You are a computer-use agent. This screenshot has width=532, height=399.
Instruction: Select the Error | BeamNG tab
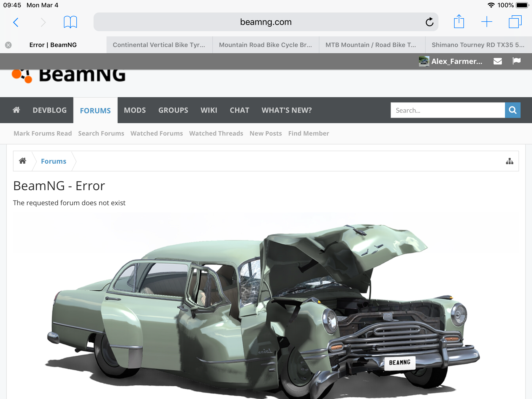click(x=53, y=45)
